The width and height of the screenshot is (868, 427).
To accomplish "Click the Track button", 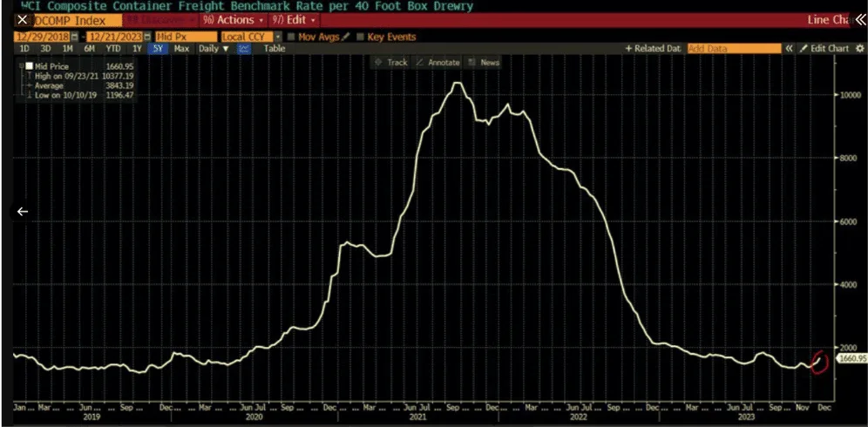I will [391, 63].
